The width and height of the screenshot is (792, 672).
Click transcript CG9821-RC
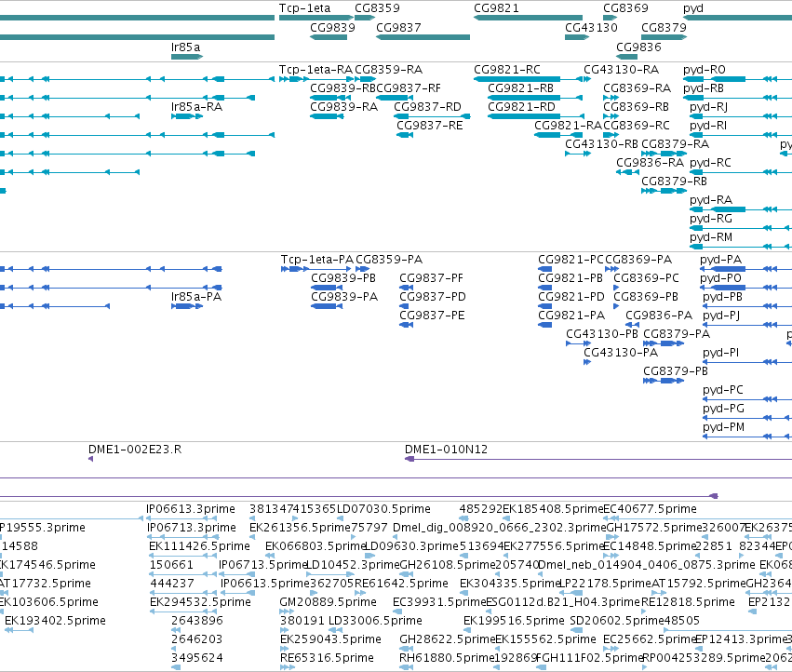(507, 69)
